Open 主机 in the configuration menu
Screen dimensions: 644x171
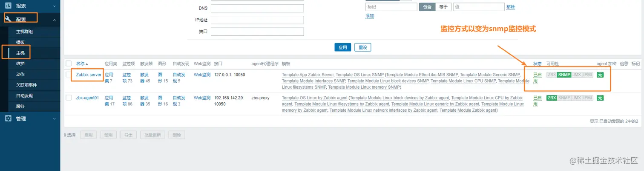tap(20, 53)
